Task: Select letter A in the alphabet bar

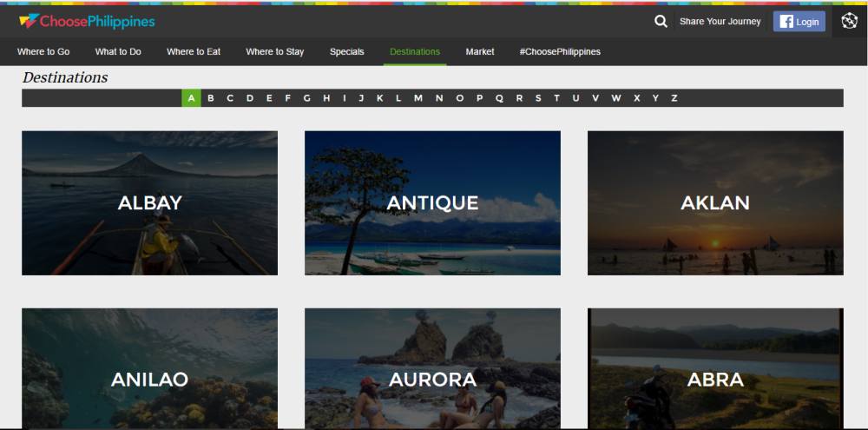Action: pos(191,98)
